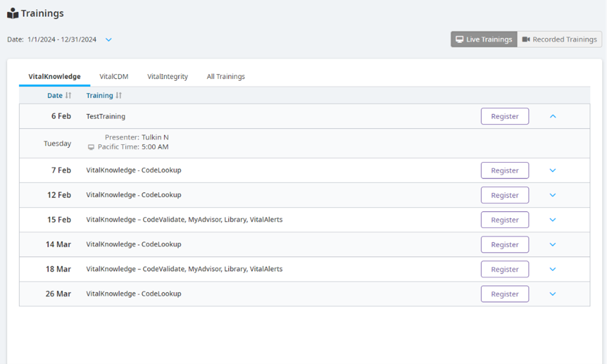
Task: Click the presenter name Tulkin N
Action: coord(155,137)
